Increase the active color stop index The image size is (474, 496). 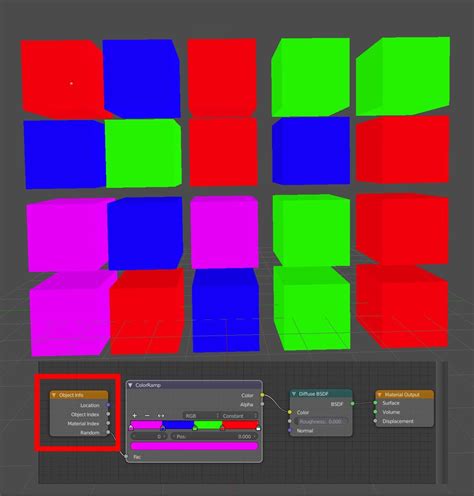pos(164,436)
